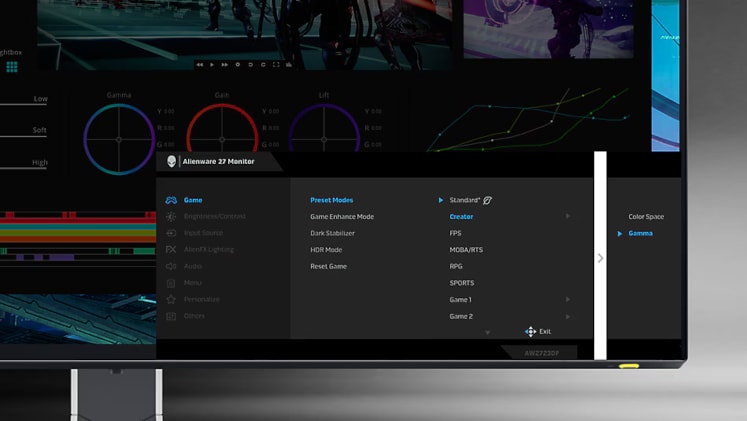The height and width of the screenshot is (421, 747).
Task: Click the curves graph panel
Action: tap(528, 119)
